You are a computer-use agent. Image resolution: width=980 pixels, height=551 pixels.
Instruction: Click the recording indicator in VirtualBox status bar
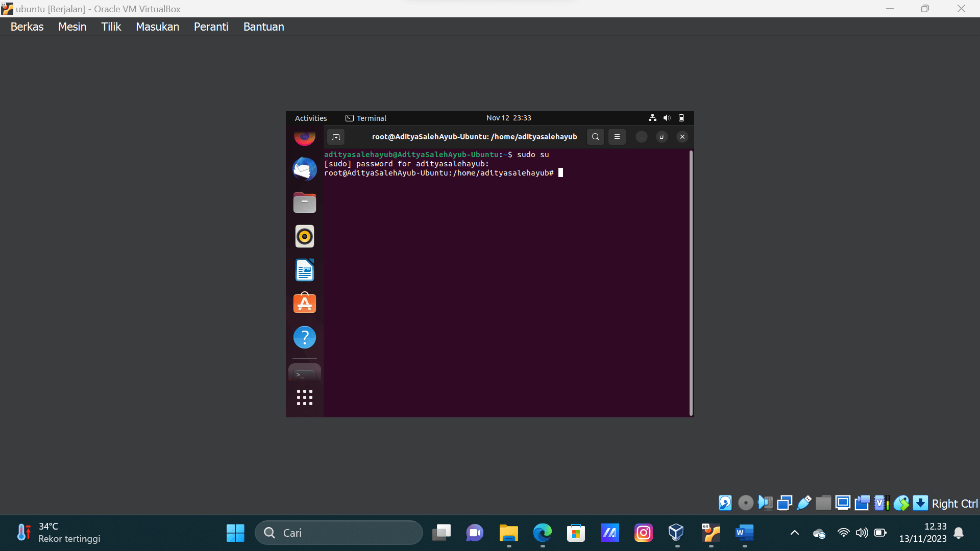pyautogui.click(x=862, y=503)
